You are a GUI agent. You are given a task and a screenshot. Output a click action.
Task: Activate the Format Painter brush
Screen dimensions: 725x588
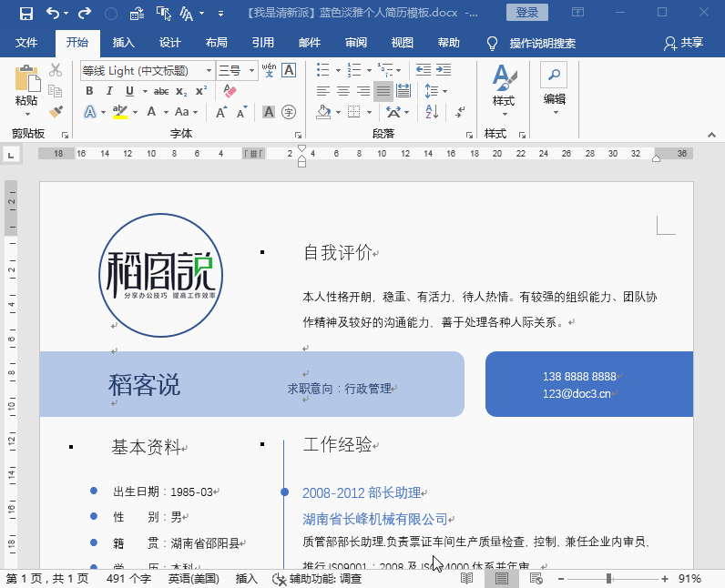pyautogui.click(x=56, y=112)
